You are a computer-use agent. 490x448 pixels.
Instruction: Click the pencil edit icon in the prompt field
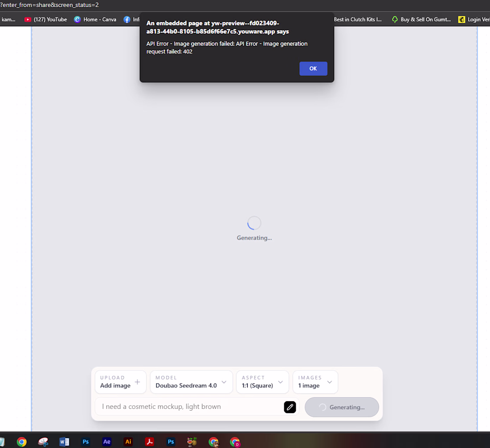(x=290, y=407)
